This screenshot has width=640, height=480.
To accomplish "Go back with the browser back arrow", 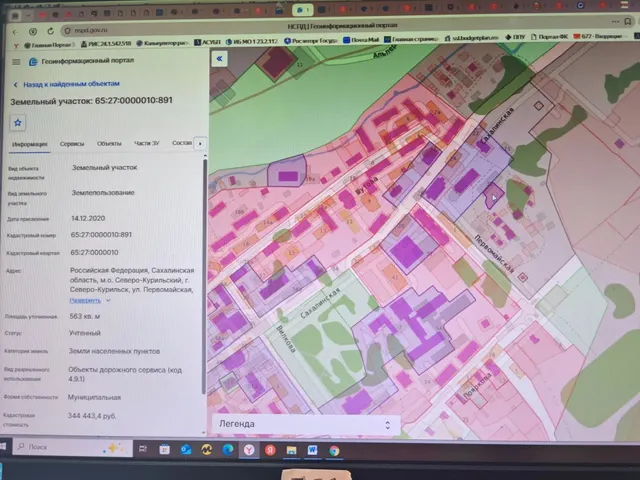I will pos(16,32).
